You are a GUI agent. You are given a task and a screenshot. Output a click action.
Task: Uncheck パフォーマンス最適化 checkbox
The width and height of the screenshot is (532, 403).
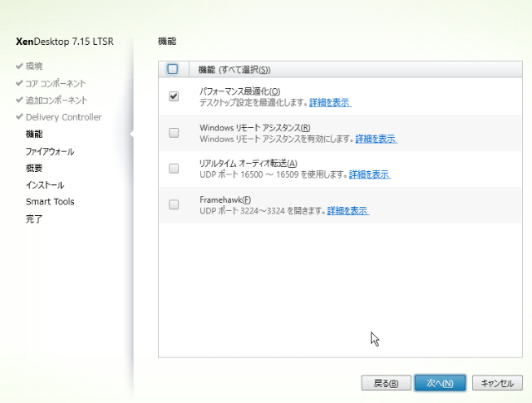[174, 96]
